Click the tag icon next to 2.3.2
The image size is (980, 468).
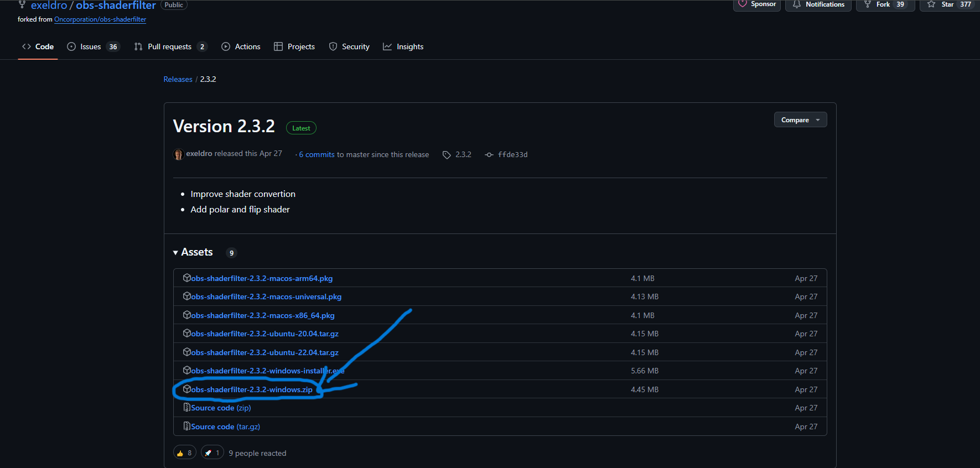447,155
